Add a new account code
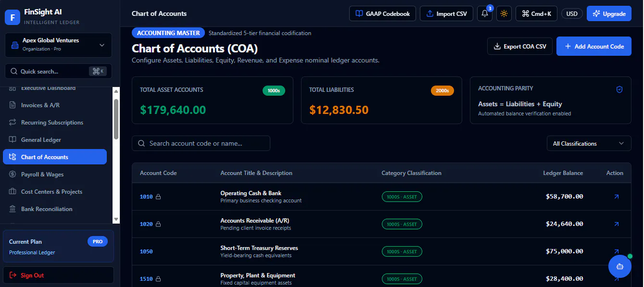 594,46
